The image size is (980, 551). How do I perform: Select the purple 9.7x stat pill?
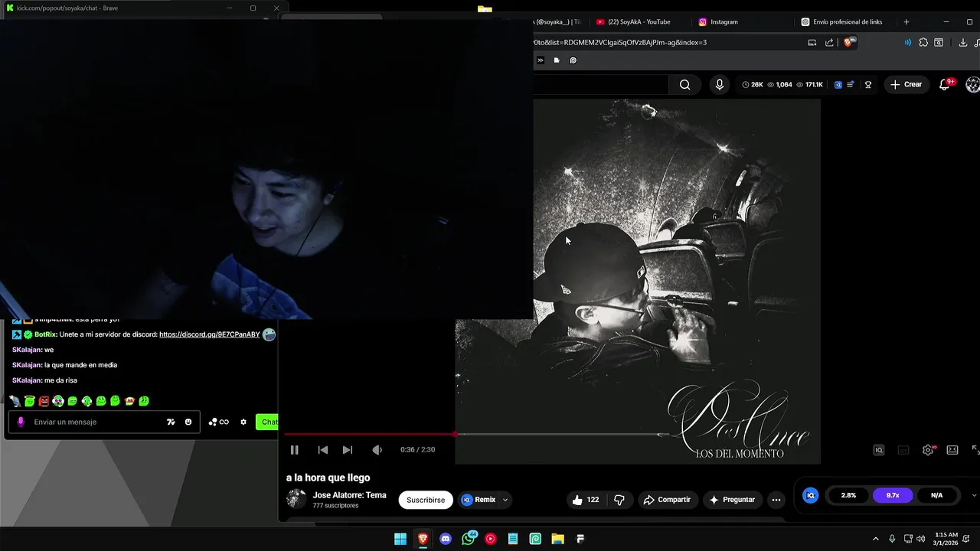click(893, 495)
